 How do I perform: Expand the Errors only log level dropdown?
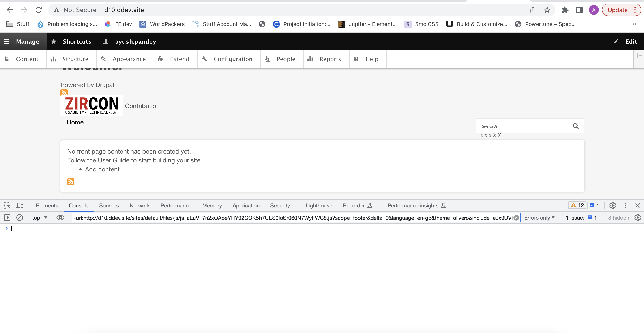tap(539, 218)
